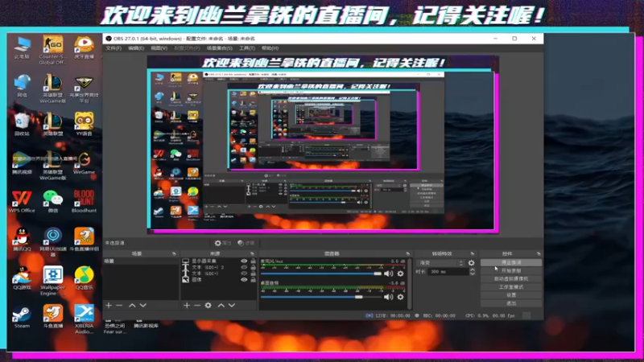Open 麦克风/Aux audio settings gear

click(400, 274)
